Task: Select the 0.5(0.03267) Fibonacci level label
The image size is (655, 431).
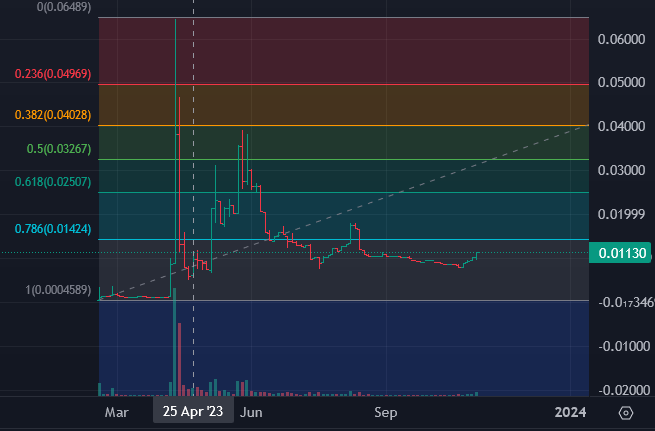Action: pyautogui.click(x=58, y=149)
